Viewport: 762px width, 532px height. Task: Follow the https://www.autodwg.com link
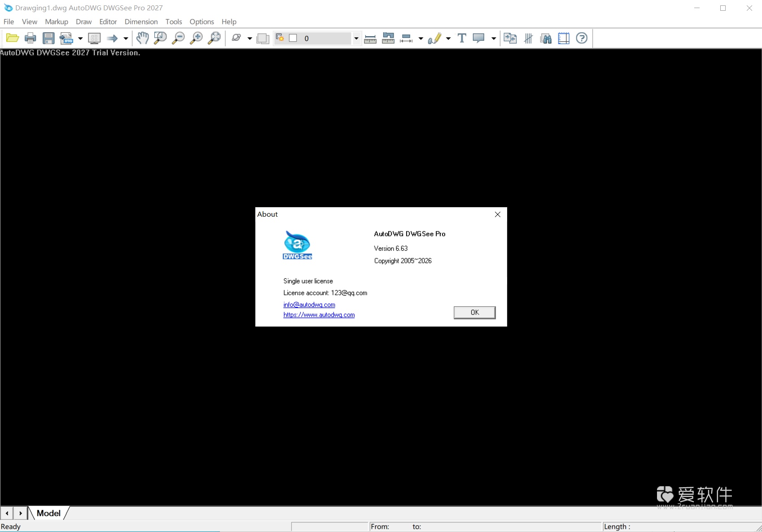click(319, 315)
